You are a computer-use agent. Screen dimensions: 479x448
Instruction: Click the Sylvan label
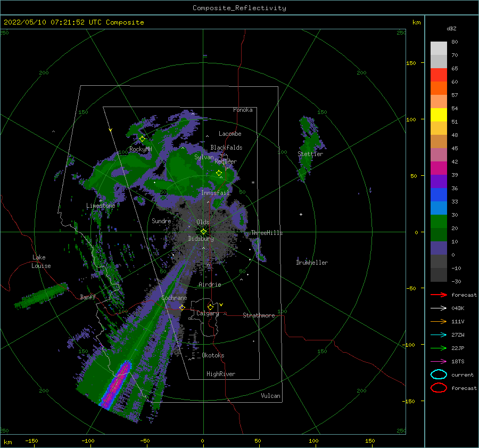click(x=204, y=157)
